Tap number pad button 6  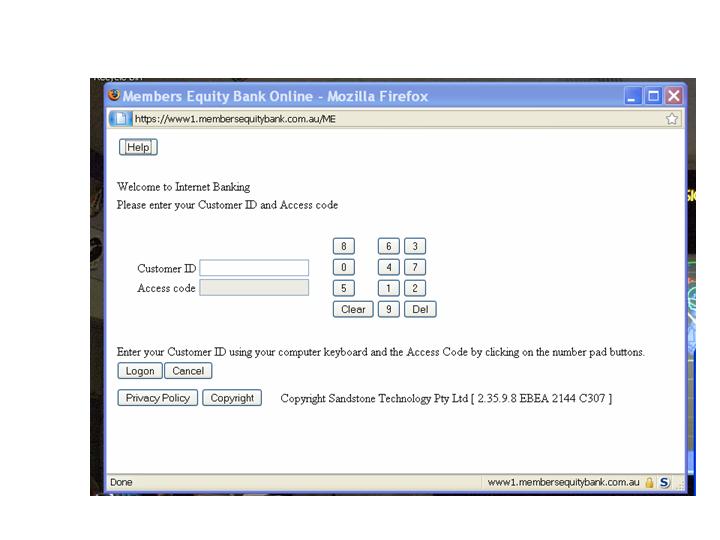point(388,246)
